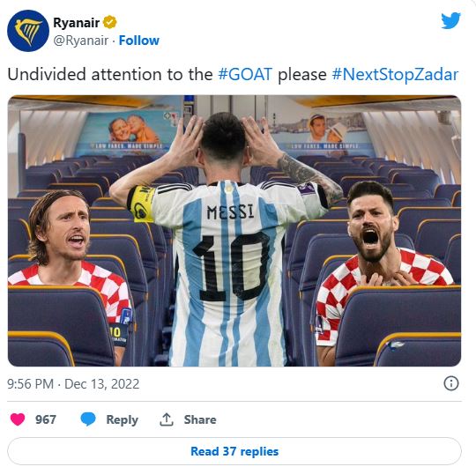Image resolution: width=476 pixels, height=467 pixels.
Task: Open the airplane cabin photo attachment
Action: click(x=234, y=231)
